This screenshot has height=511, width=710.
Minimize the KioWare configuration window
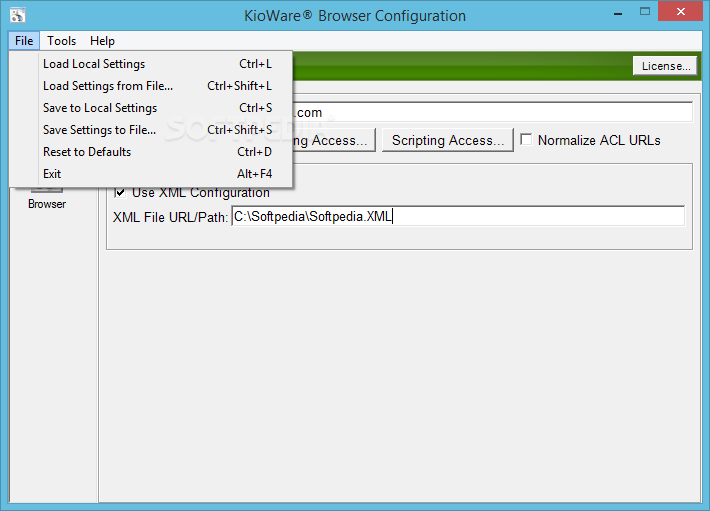pyautogui.click(x=618, y=14)
